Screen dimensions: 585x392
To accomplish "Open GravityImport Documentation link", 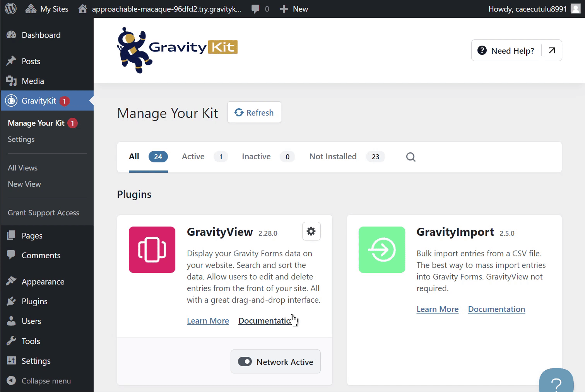I will [496, 309].
